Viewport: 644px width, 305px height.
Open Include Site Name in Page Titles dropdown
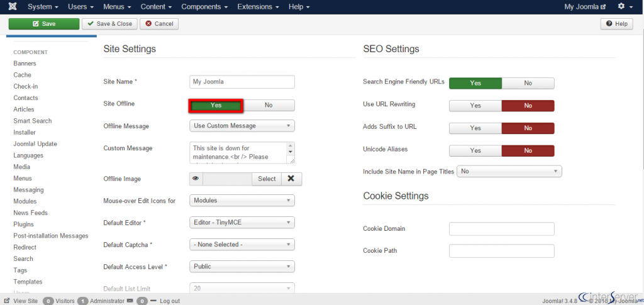(509, 171)
